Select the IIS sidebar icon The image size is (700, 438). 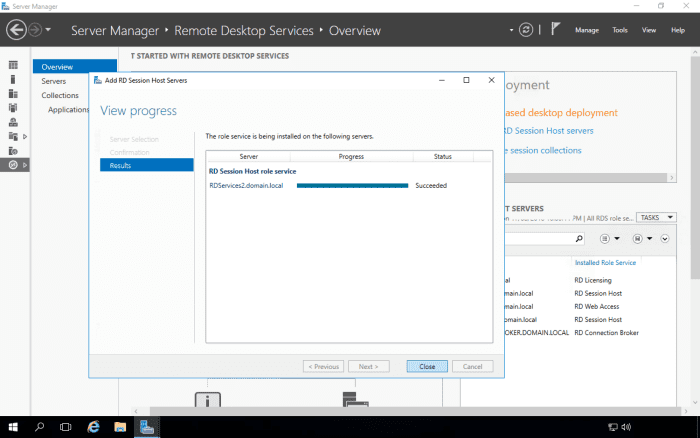13,151
